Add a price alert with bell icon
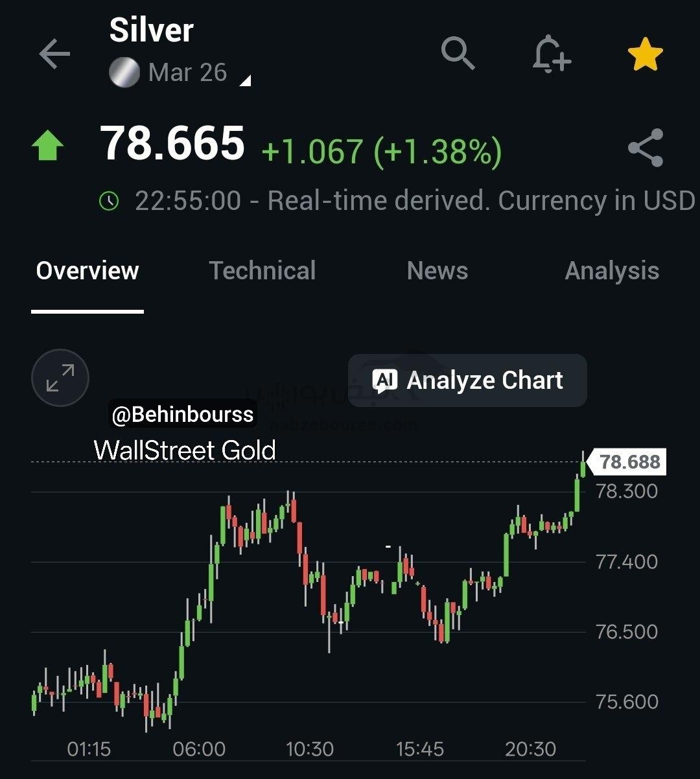This screenshot has height=779, width=700. [551, 54]
